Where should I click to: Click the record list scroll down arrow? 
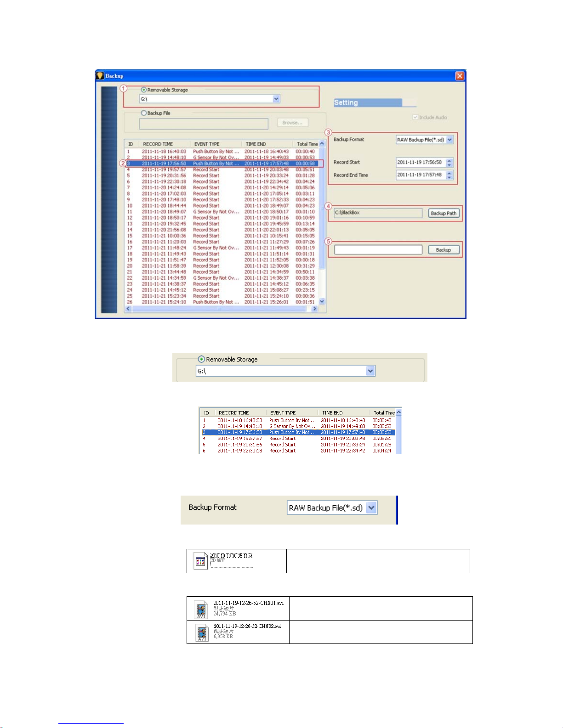coord(322,301)
